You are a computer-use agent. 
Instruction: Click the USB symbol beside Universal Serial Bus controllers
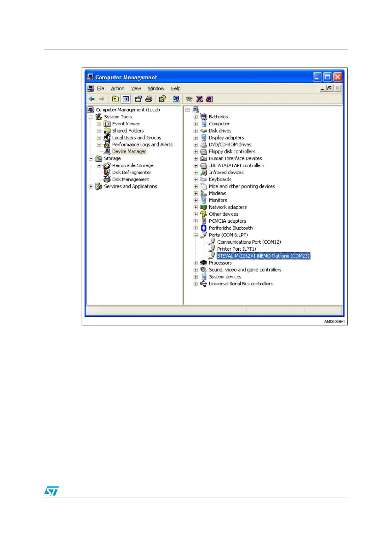coord(203,284)
